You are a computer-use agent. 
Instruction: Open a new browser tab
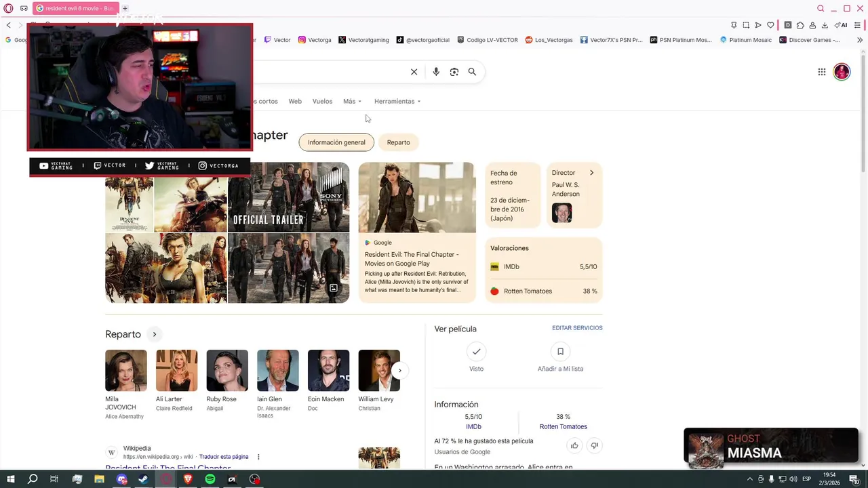[125, 8]
